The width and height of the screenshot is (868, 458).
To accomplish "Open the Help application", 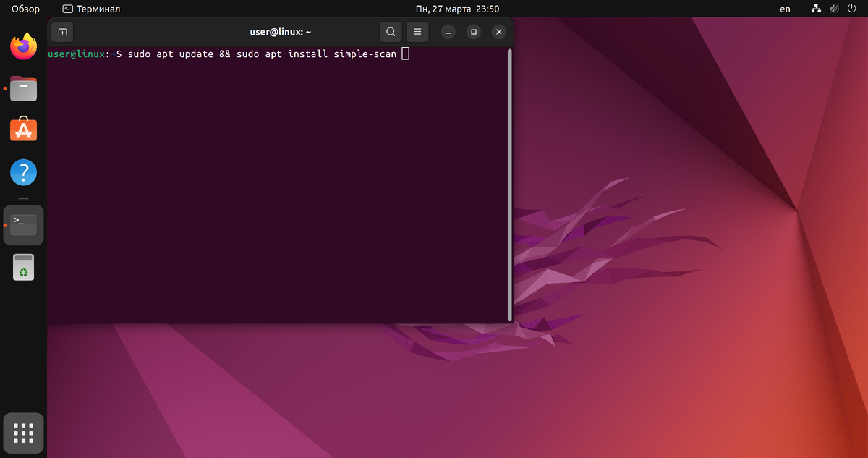I will click(x=23, y=172).
